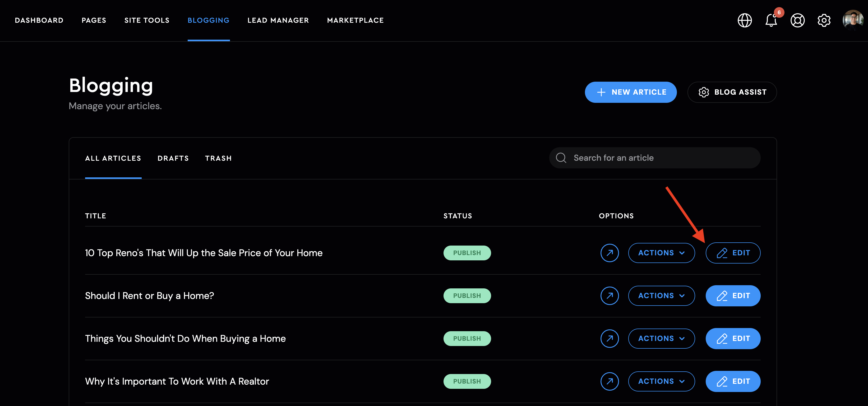Expand Actions dropdown for Things You Shouldn't Do
The width and height of the screenshot is (868, 406).
coord(662,338)
